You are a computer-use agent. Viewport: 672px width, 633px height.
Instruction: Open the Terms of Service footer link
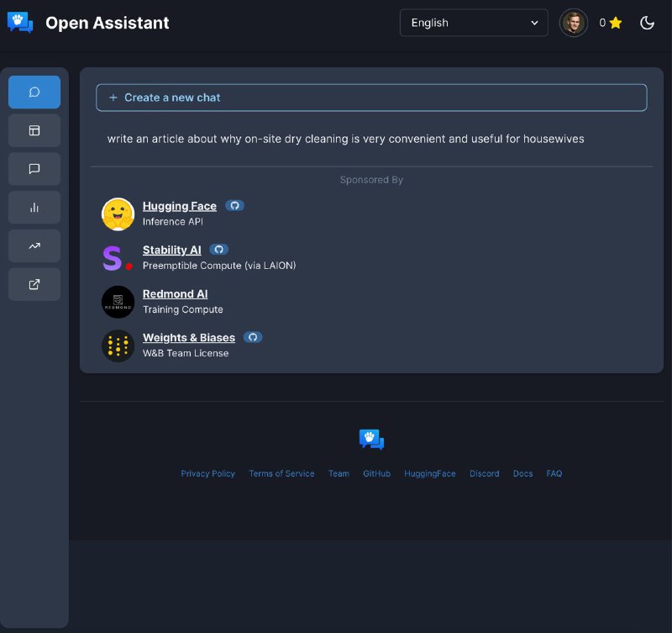point(281,473)
